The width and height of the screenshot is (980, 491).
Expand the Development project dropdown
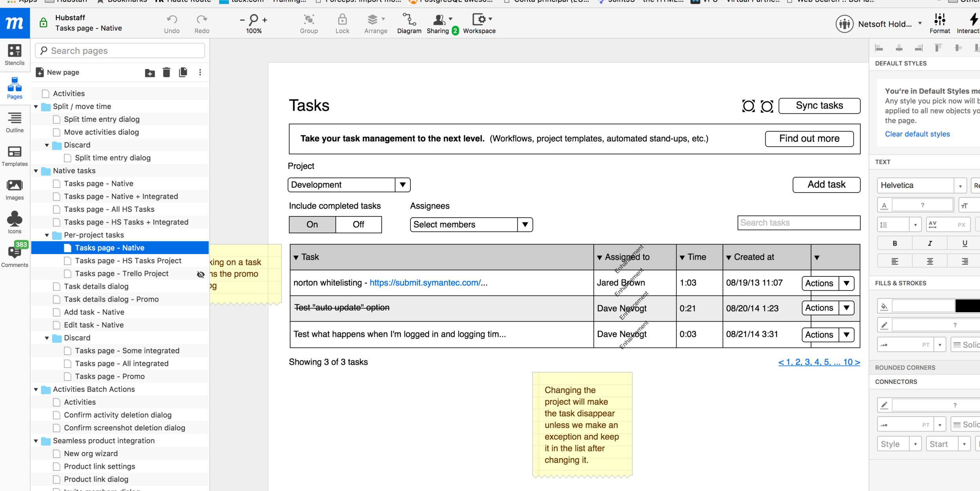(x=402, y=185)
